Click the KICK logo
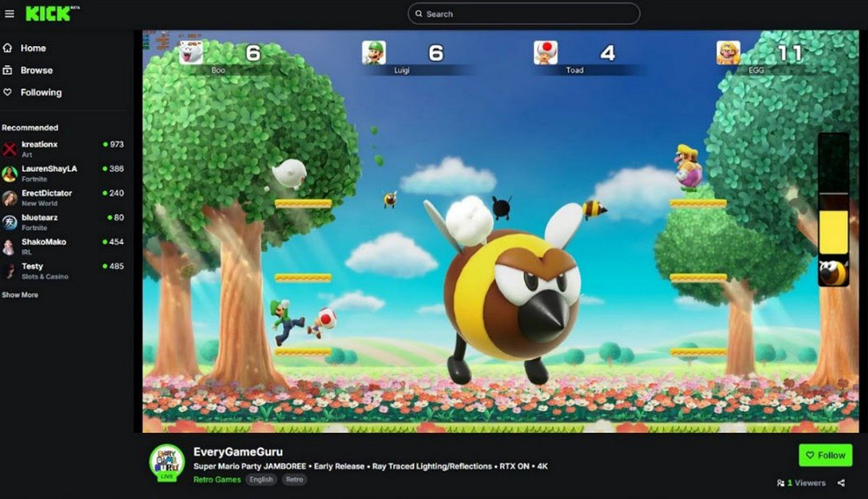 pyautogui.click(x=48, y=14)
